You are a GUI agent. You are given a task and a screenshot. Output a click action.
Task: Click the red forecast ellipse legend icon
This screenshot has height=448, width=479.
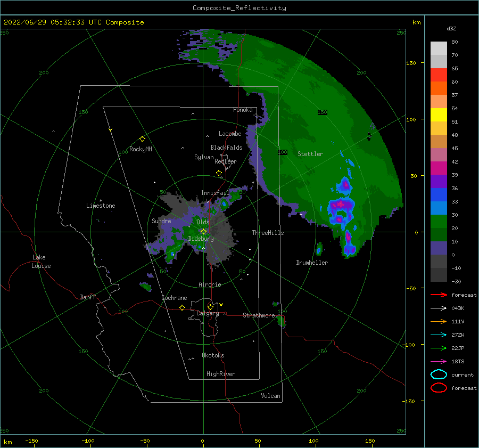[439, 388]
